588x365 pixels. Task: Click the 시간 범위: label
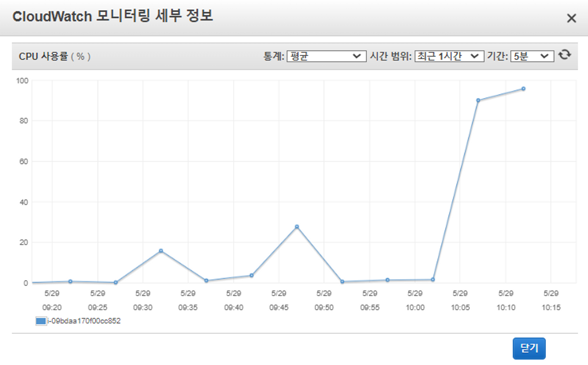click(x=391, y=56)
